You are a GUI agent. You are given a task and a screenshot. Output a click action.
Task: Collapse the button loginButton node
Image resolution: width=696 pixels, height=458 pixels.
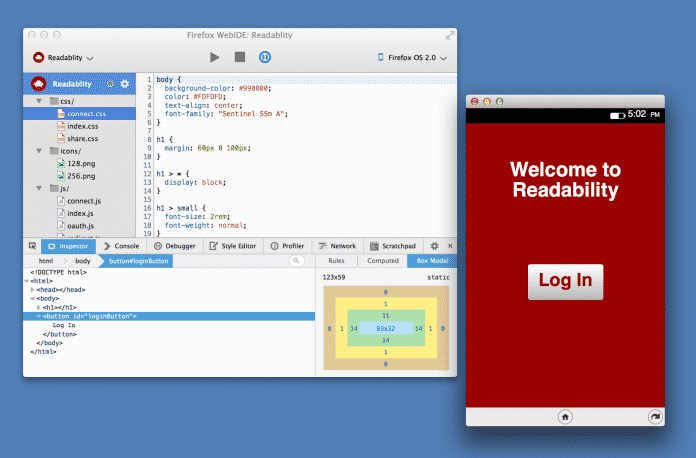click(39, 315)
